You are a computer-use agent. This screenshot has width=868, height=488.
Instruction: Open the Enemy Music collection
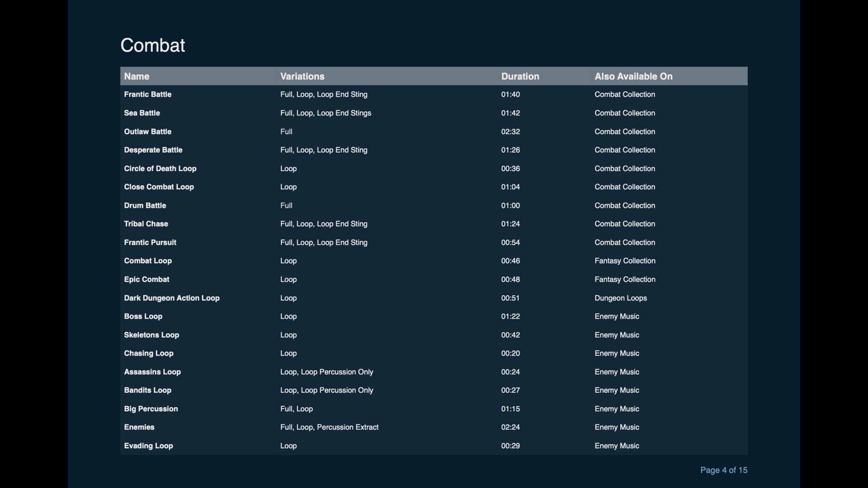click(x=616, y=316)
